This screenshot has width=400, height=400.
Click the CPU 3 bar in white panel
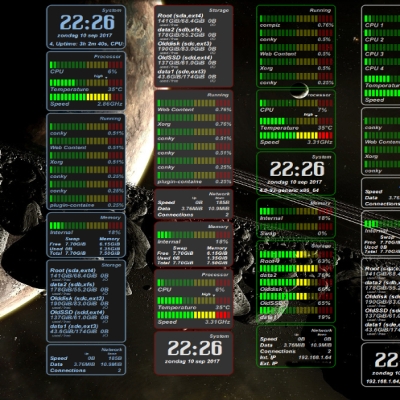click(x=382, y=47)
